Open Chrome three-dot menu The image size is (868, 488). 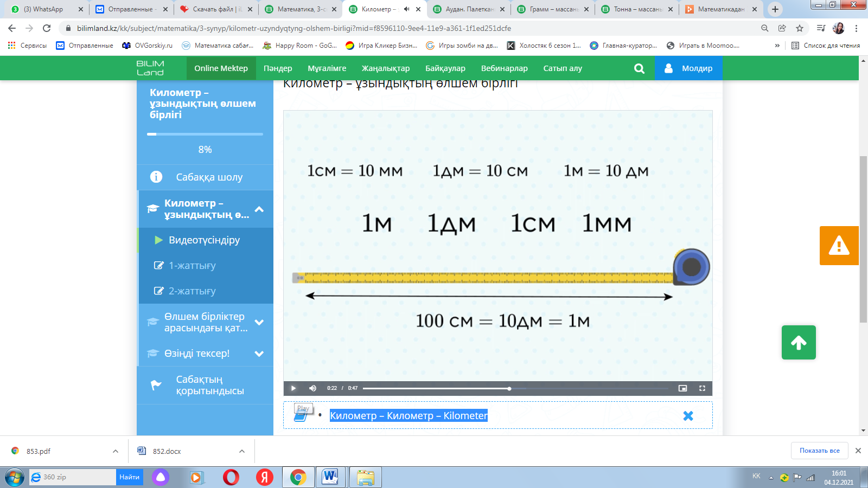856,28
